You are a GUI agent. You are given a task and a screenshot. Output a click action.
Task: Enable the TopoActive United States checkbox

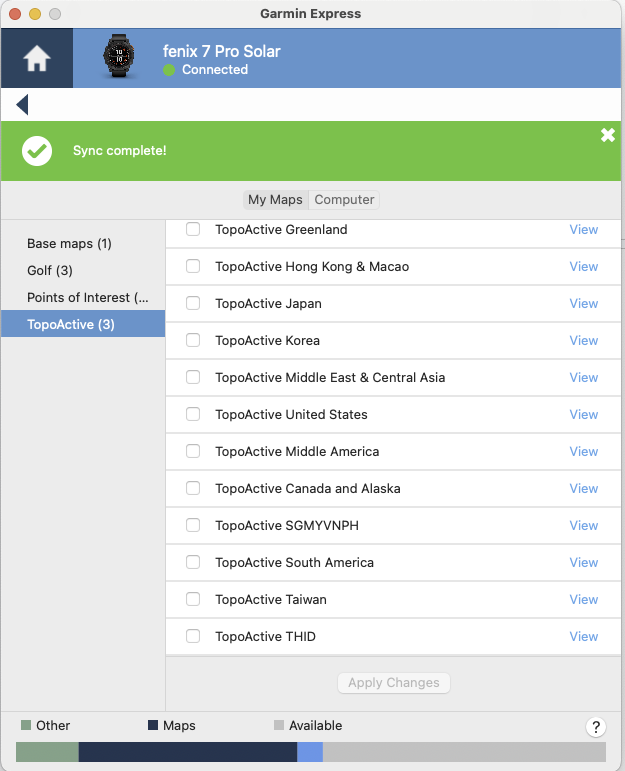tap(193, 415)
